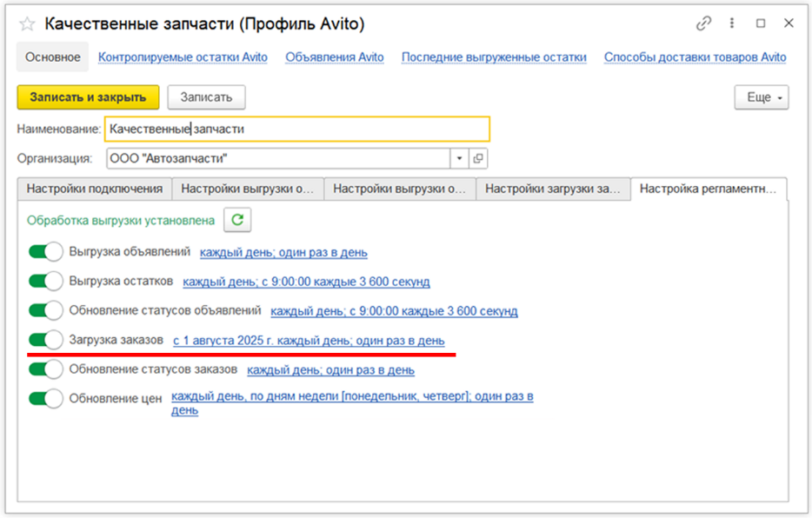Copy link via the chain icon
This screenshot has height=518, width=812.
coord(704,23)
